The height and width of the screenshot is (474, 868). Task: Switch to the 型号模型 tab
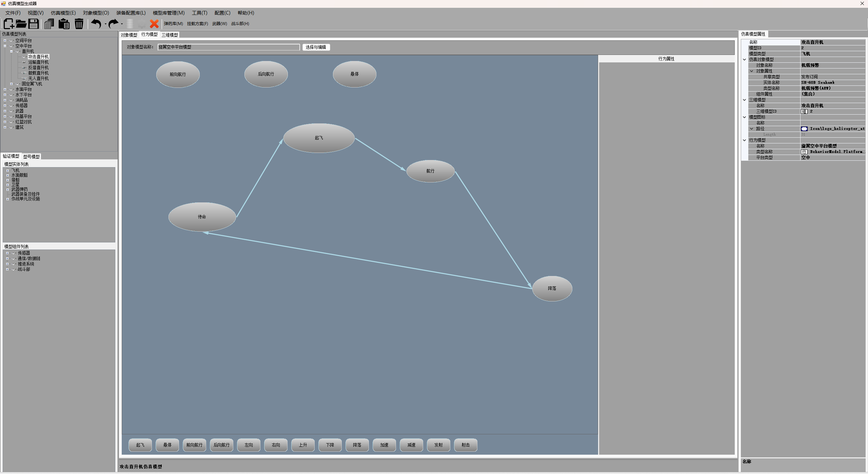[32, 157]
